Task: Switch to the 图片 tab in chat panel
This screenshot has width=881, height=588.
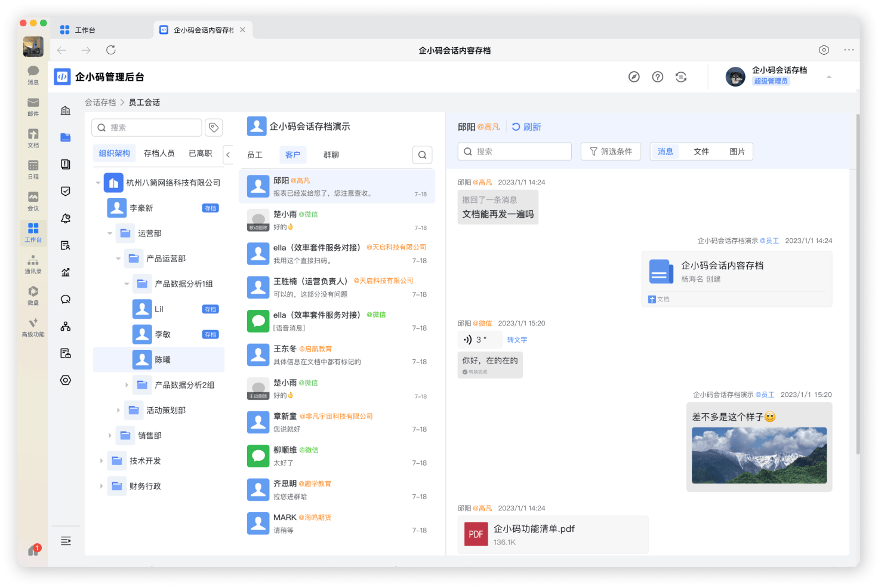Action: click(x=737, y=152)
